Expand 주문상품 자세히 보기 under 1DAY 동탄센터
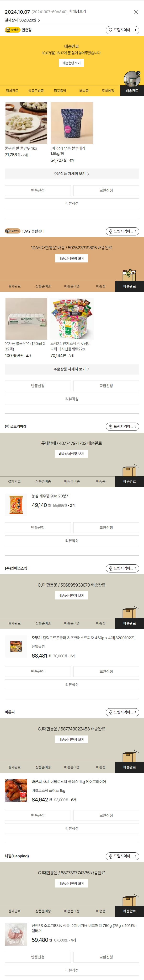Viewport: 144px width, 980px height. (72, 369)
